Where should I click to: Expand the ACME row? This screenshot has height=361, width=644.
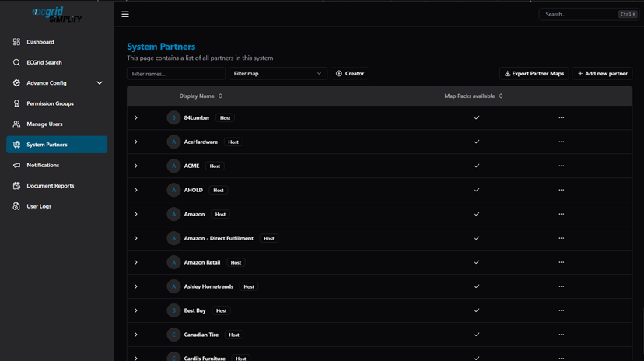[x=136, y=166]
